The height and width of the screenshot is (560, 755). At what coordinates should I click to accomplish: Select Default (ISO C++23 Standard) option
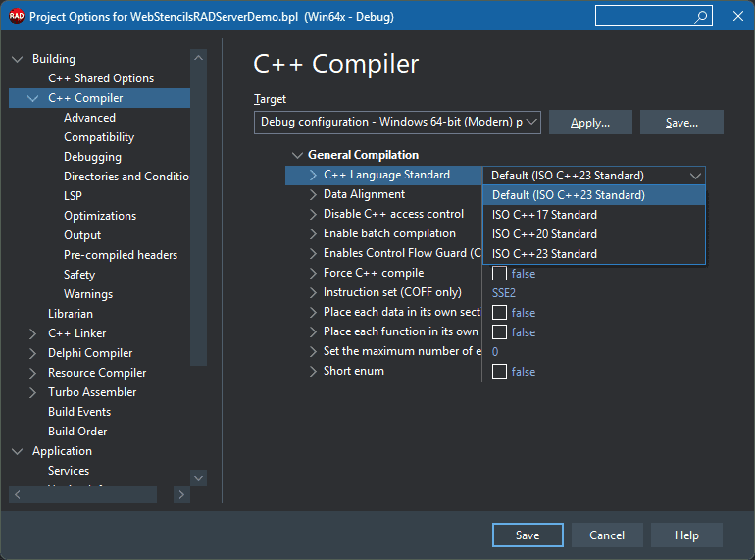pos(594,195)
